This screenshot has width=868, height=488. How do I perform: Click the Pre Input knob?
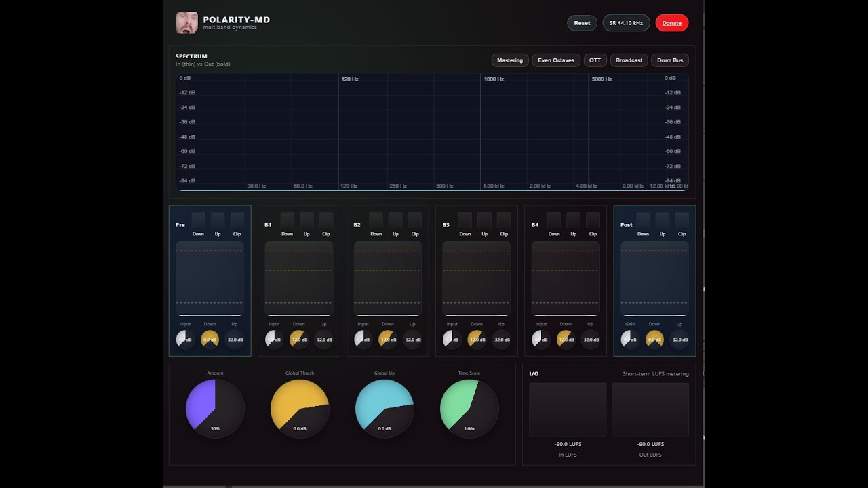click(185, 339)
